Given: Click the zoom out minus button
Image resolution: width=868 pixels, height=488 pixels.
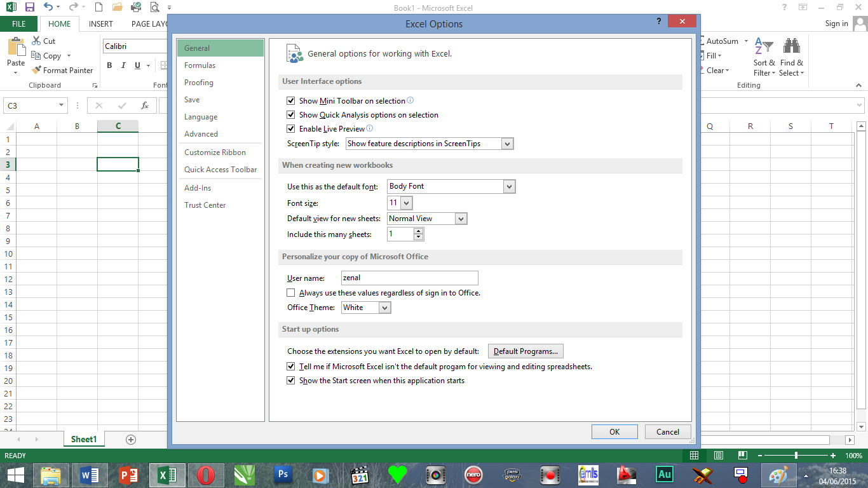Looking at the screenshot, I should (759, 456).
